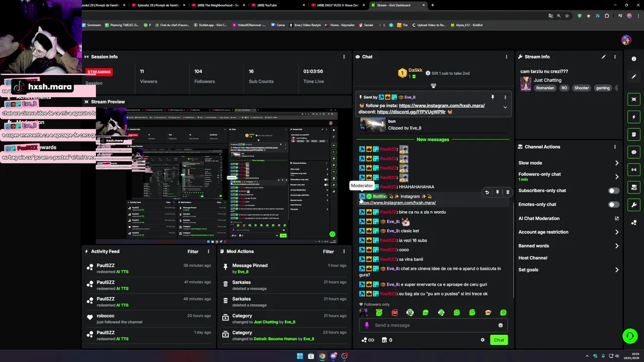Screen dimensions: 644x362
Task: Click the microphone icon in message box
Action: (367, 325)
